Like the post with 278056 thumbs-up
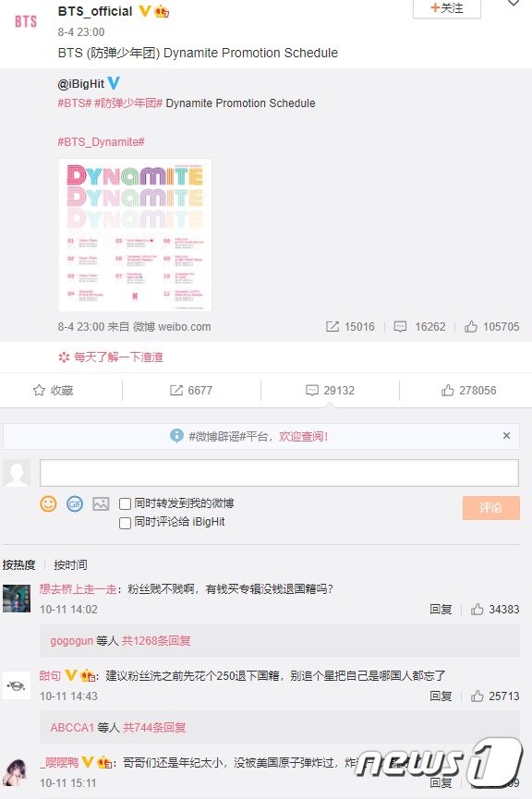532x799 pixels. (x=448, y=391)
